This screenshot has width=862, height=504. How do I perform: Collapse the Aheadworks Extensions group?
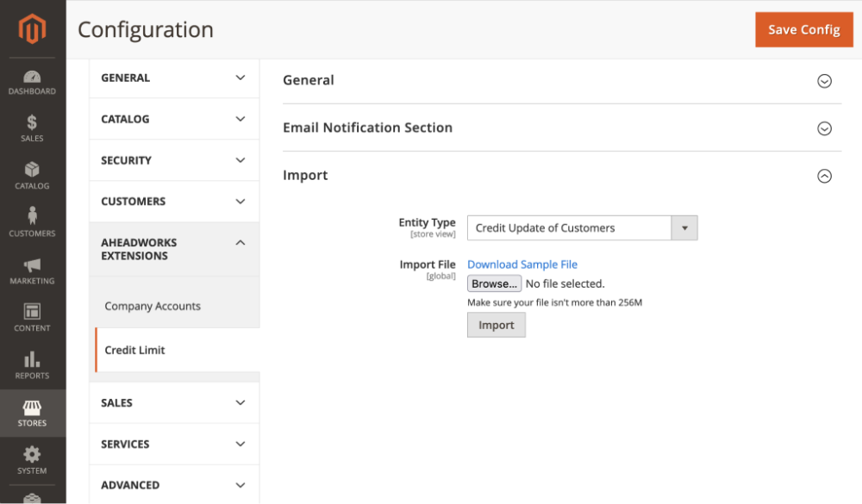click(x=174, y=249)
